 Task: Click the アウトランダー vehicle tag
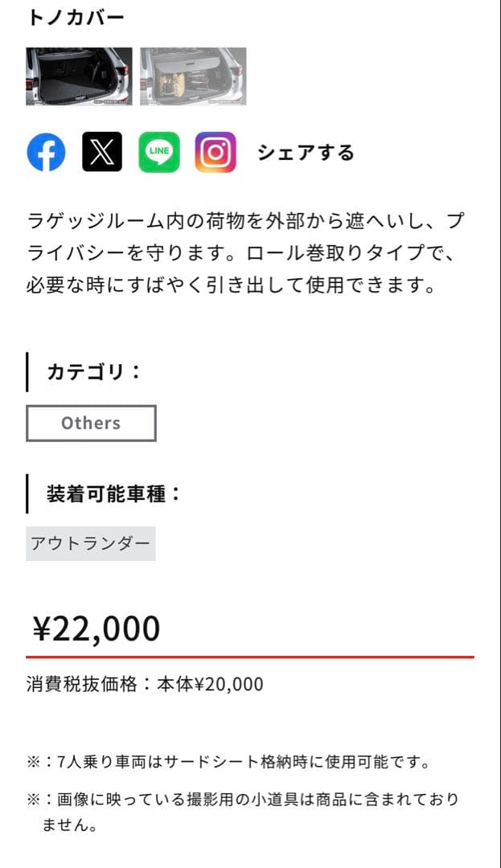coord(91,542)
